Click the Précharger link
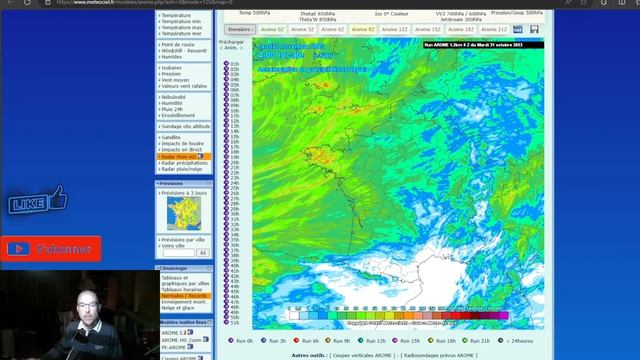The height and width of the screenshot is (360, 640). tap(231, 42)
